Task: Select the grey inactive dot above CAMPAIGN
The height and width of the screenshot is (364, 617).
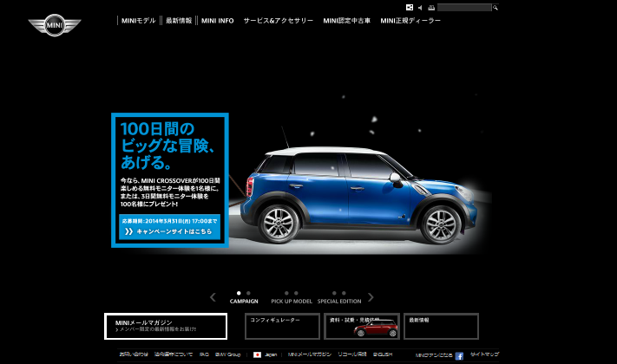Action: (248, 293)
